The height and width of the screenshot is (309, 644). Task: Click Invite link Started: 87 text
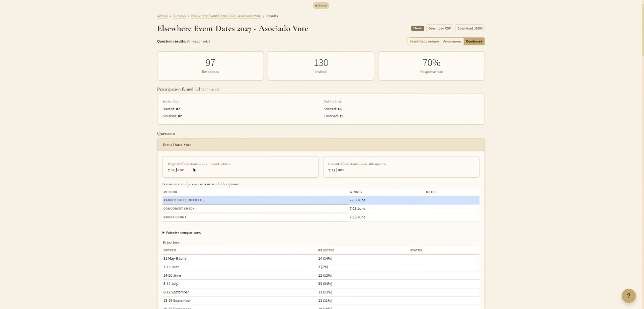point(171,109)
